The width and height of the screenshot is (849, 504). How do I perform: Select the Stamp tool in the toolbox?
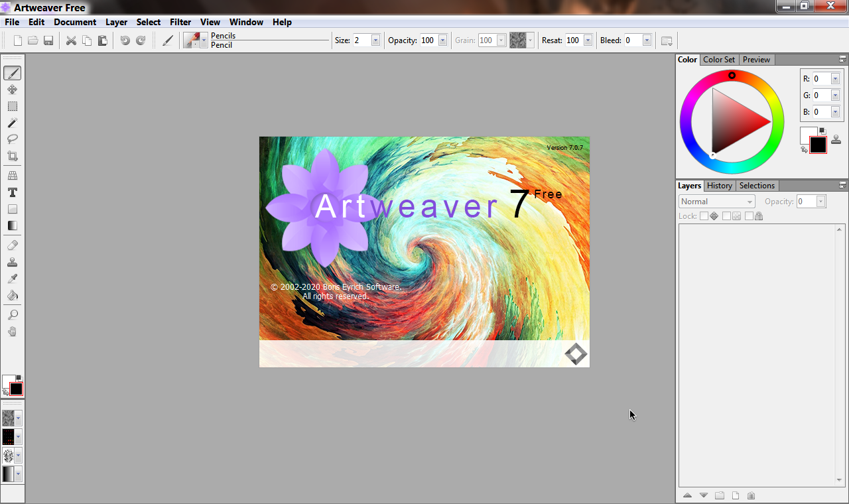[12, 262]
